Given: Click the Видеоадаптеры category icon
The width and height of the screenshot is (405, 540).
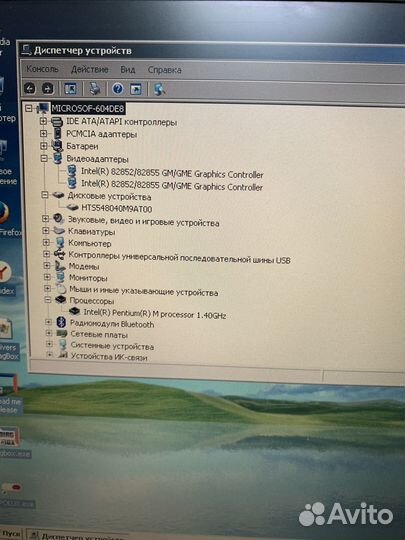Looking at the screenshot, I should [x=58, y=158].
